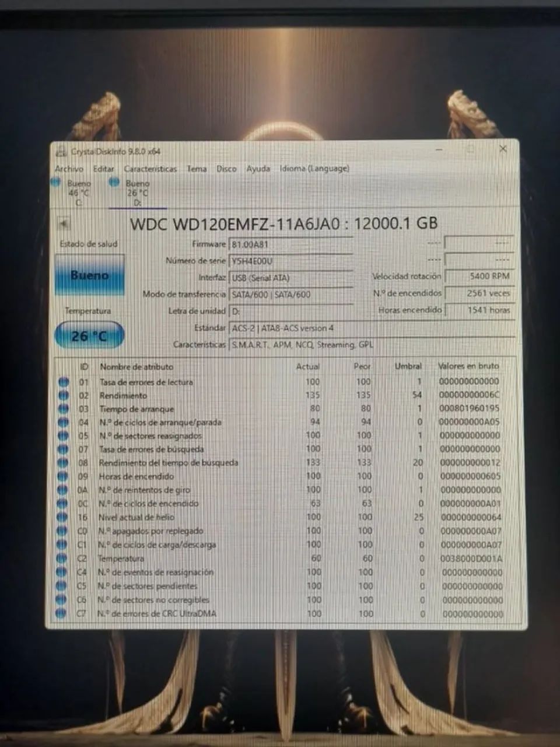Click status icon for attribute 01

click(63, 382)
